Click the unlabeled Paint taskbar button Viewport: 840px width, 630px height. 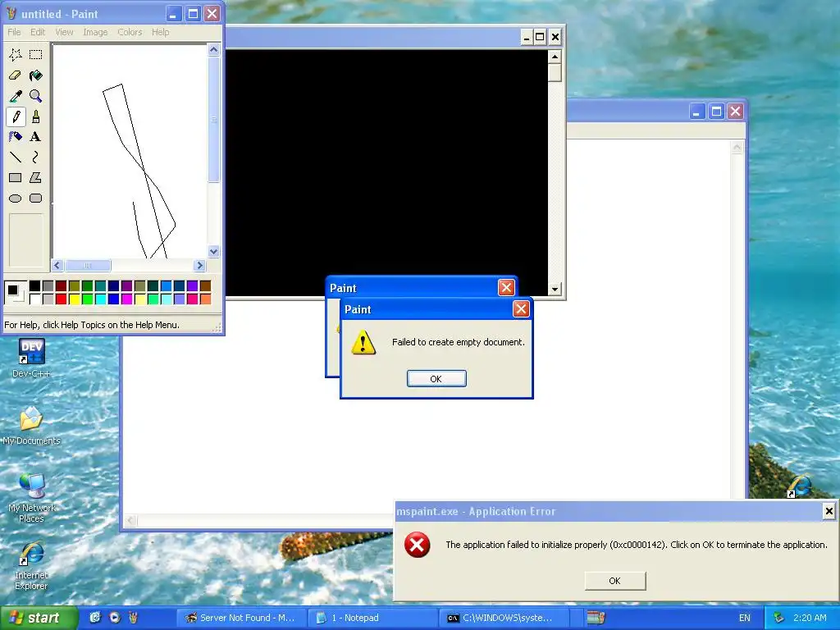click(596, 618)
